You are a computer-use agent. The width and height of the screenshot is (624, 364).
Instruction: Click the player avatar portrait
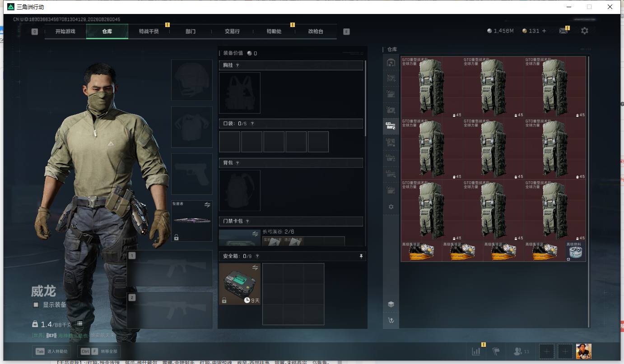[x=584, y=351]
